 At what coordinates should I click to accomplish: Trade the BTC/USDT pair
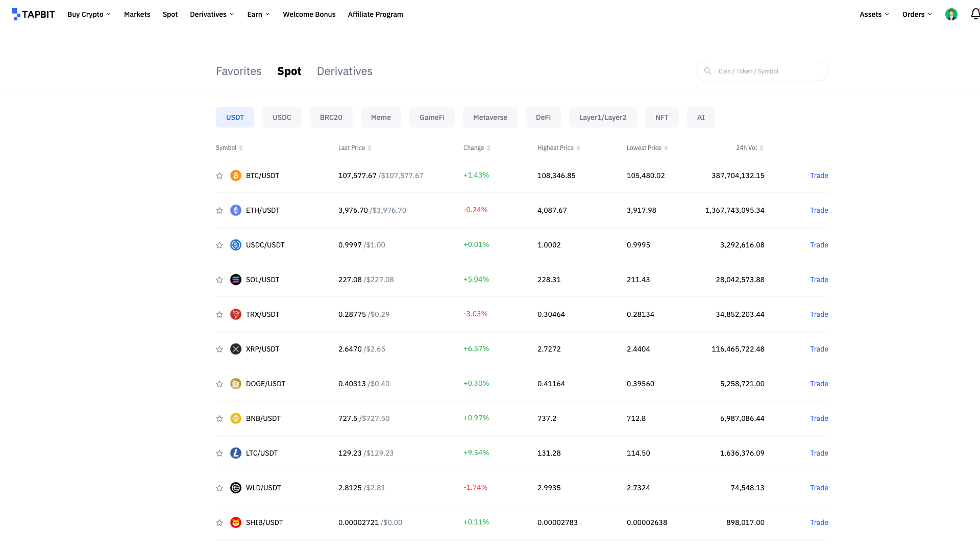pyautogui.click(x=819, y=176)
